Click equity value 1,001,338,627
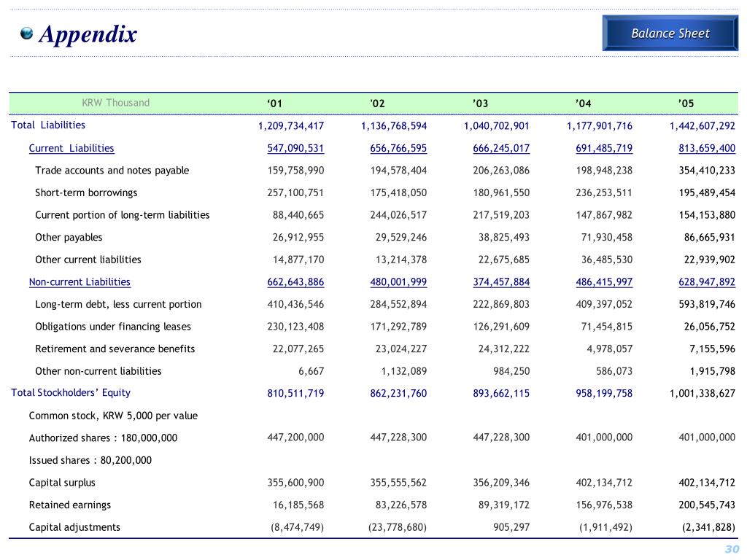Image resolution: width=747 pixels, height=560 pixels. tap(703, 393)
